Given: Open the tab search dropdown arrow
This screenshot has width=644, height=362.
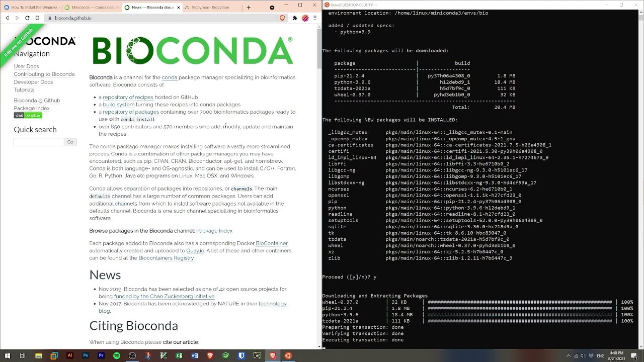Looking at the screenshot, I should [272, 8].
